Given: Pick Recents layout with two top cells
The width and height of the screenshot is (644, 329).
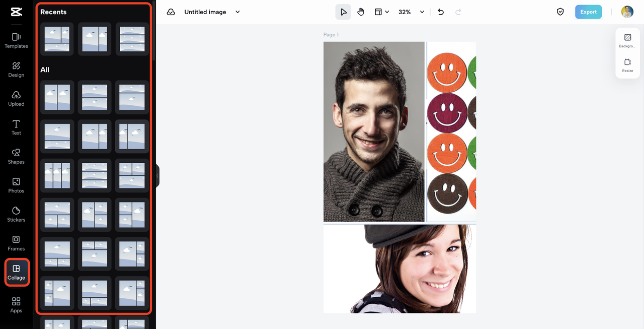Looking at the screenshot, I should [x=57, y=39].
